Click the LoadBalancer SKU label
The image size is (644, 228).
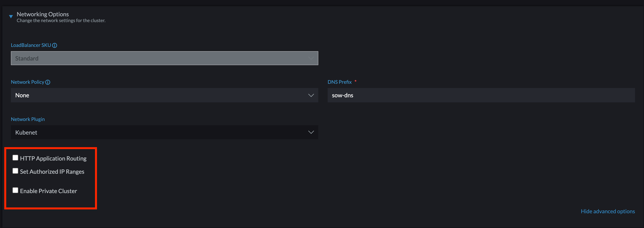click(31, 45)
